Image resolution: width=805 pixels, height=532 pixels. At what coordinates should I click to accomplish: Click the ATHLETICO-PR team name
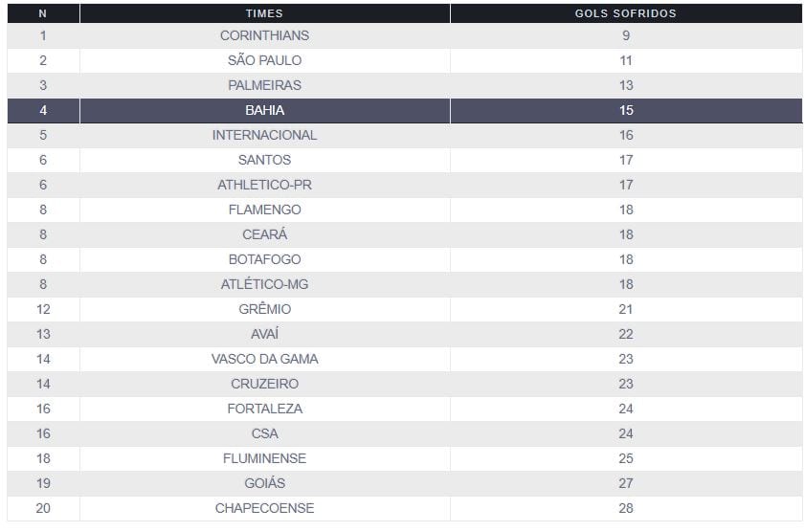pyautogui.click(x=264, y=185)
